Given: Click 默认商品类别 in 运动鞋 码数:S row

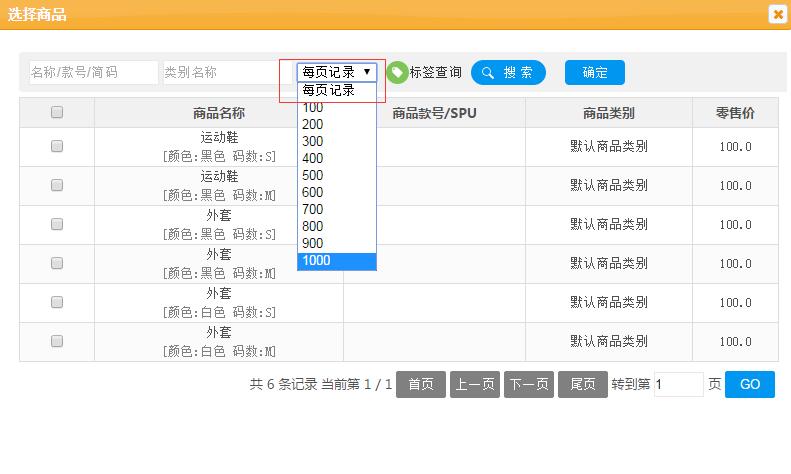Looking at the screenshot, I should (609, 146).
